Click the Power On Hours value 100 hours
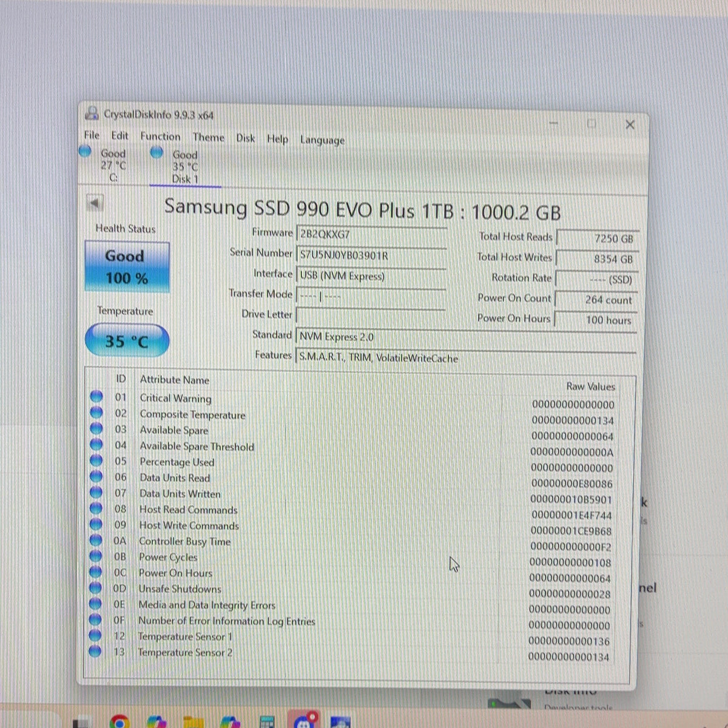The image size is (728, 728). pos(596,320)
